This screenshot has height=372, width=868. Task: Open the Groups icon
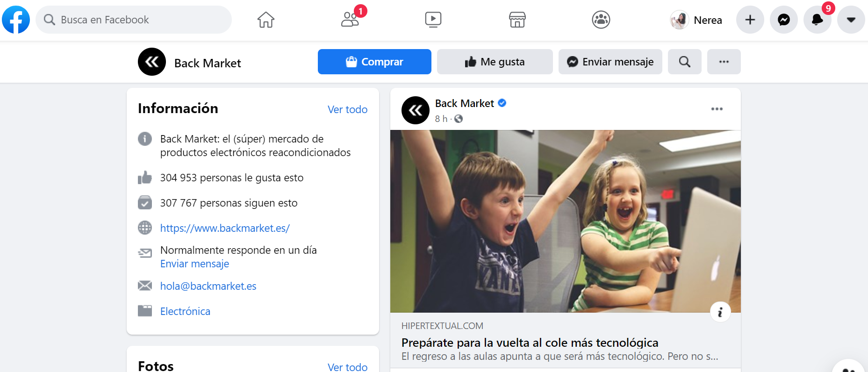click(x=601, y=20)
